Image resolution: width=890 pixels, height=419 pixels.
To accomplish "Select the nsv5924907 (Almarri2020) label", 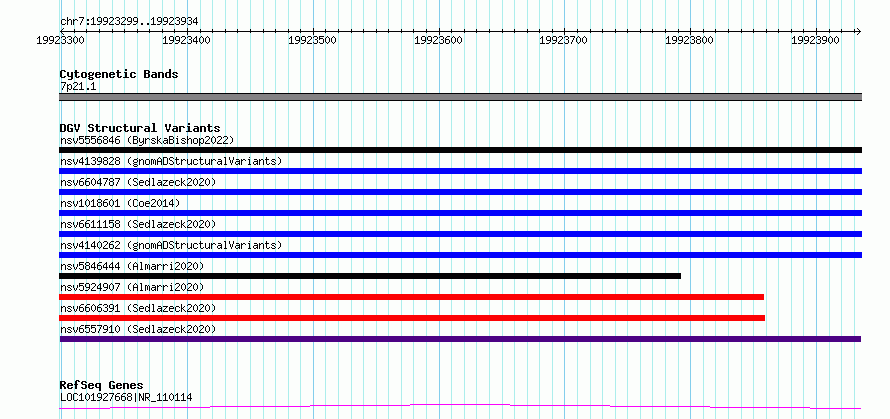I will [132, 287].
